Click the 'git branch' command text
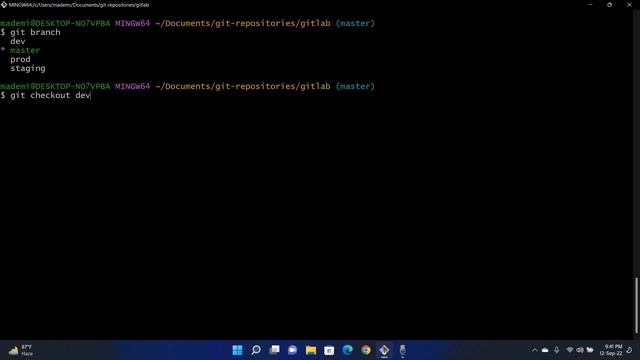This screenshot has height=360, width=640. (35, 32)
